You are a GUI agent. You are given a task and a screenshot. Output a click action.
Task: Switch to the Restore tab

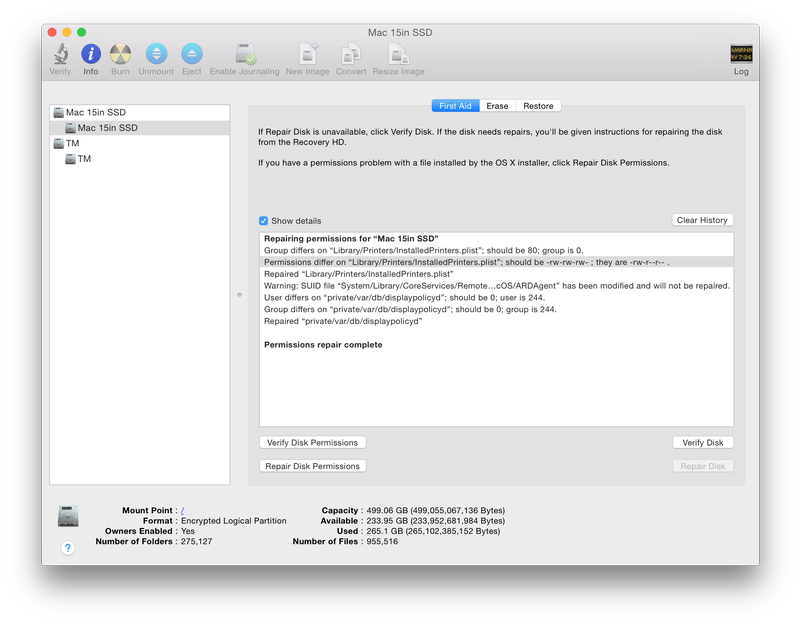point(538,106)
